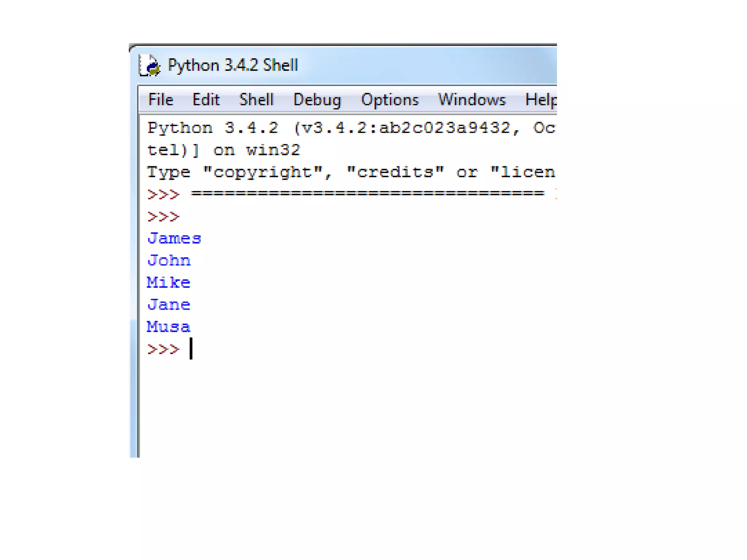Open the Edit menu
747x560 pixels.
tap(206, 100)
